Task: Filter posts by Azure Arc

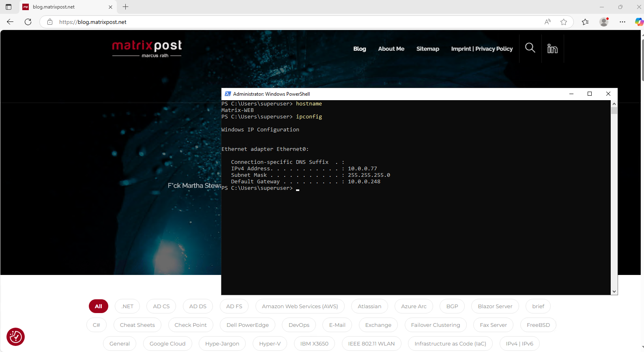Action: tap(414, 306)
